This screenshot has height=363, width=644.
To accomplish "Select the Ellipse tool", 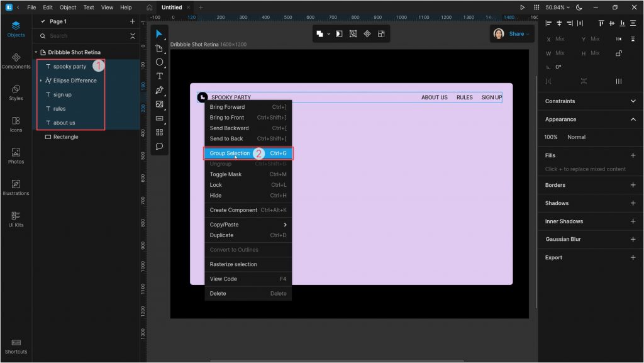I will 159,62.
